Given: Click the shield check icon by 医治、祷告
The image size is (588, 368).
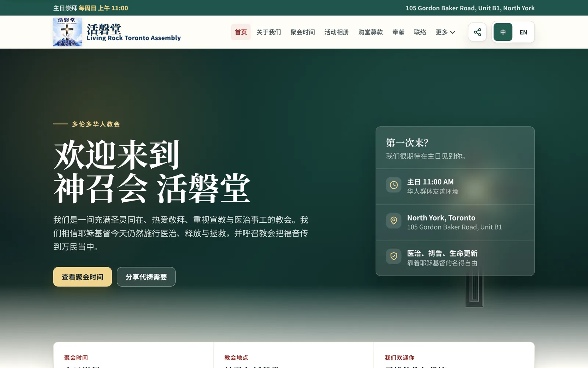Looking at the screenshot, I should [x=394, y=256].
